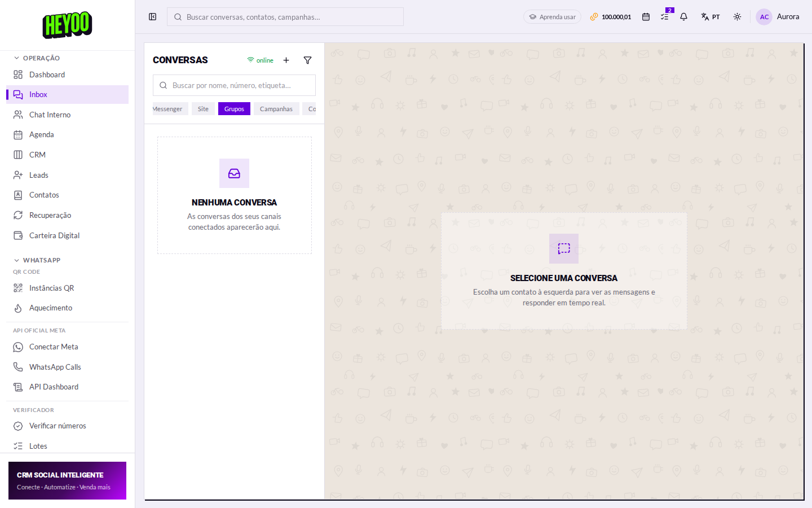Open notifications bell
Screen dimensions: 812x508
click(683, 17)
